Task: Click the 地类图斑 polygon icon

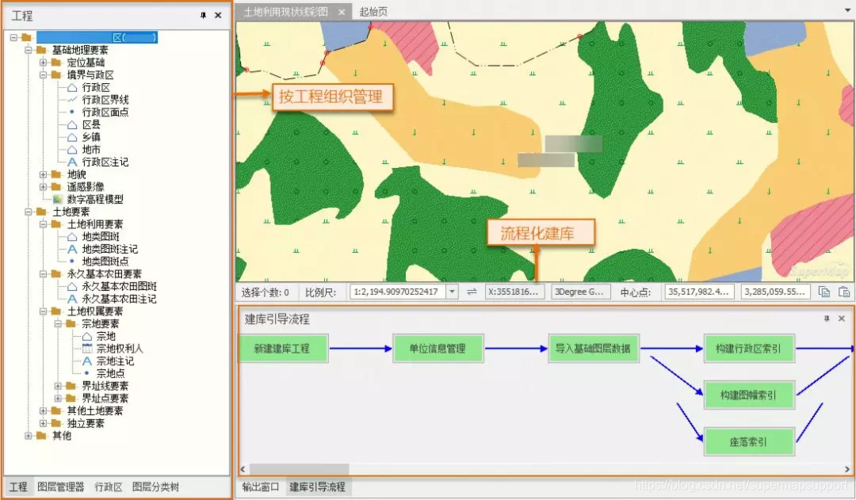Action: (72, 236)
